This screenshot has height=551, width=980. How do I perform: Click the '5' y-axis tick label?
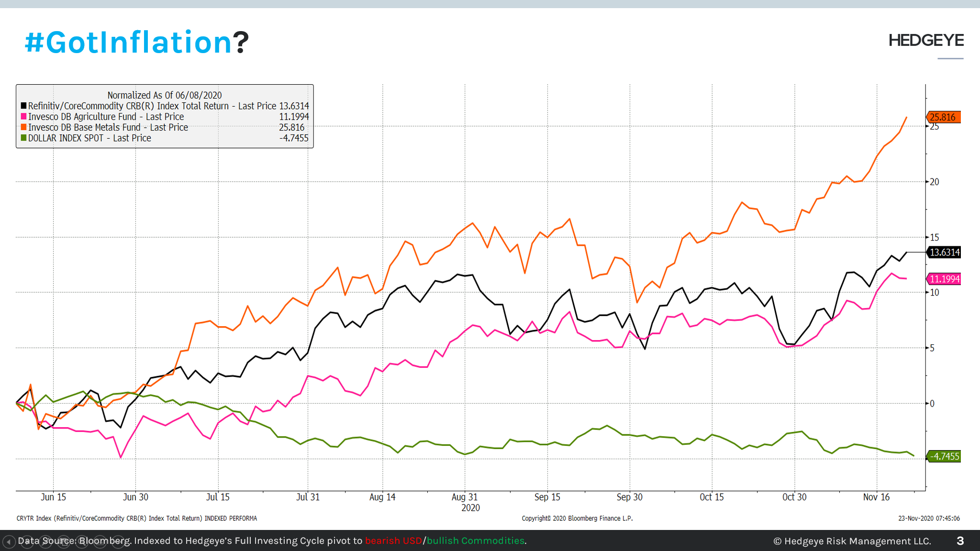click(x=932, y=348)
